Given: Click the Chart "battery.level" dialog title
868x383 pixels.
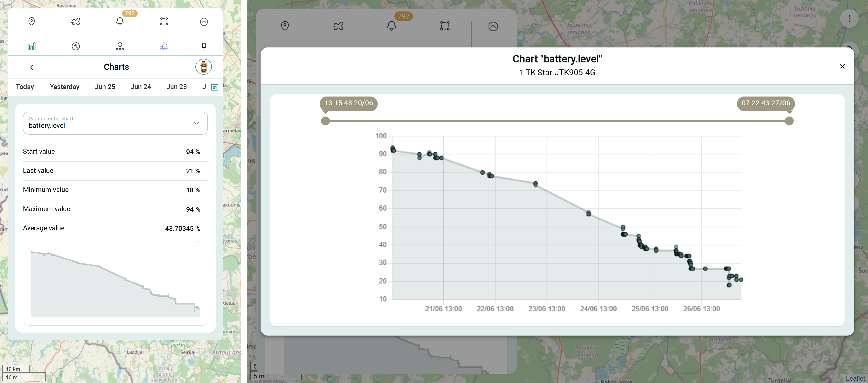Looking at the screenshot, I should (x=557, y=59).
